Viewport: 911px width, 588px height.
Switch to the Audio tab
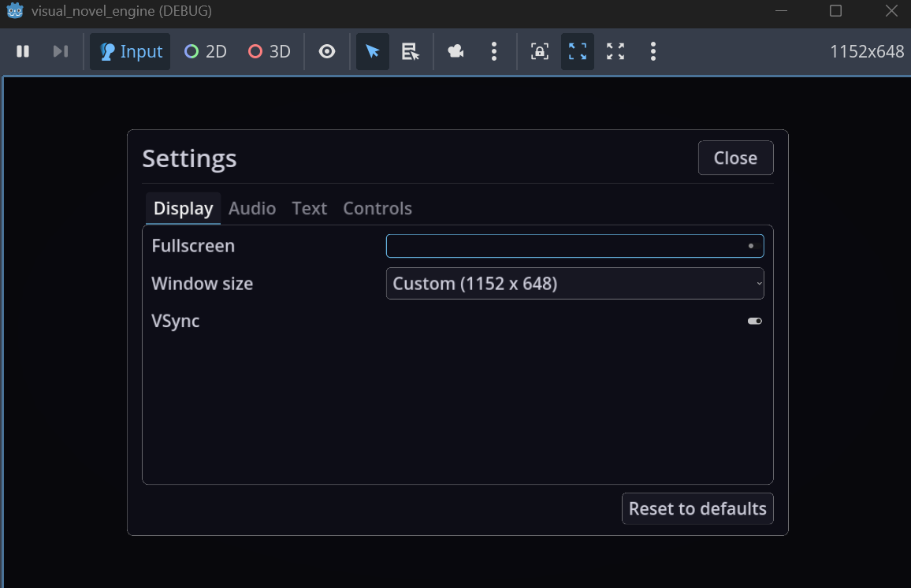(x=252, y=208)
